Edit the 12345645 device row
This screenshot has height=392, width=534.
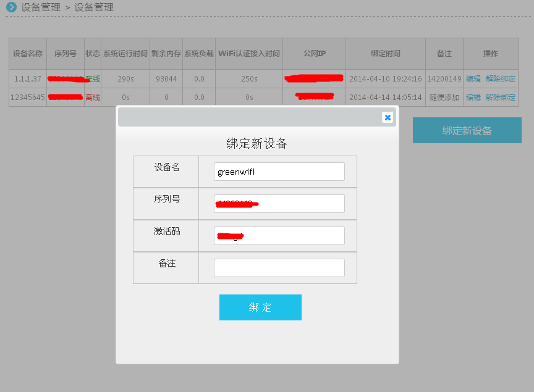(x=473, y=98)
